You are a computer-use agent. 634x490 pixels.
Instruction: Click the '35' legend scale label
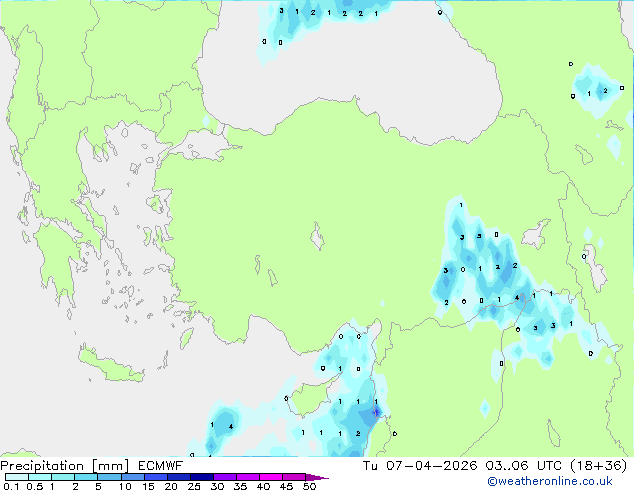pyautogui.click(x=240, y=486)
